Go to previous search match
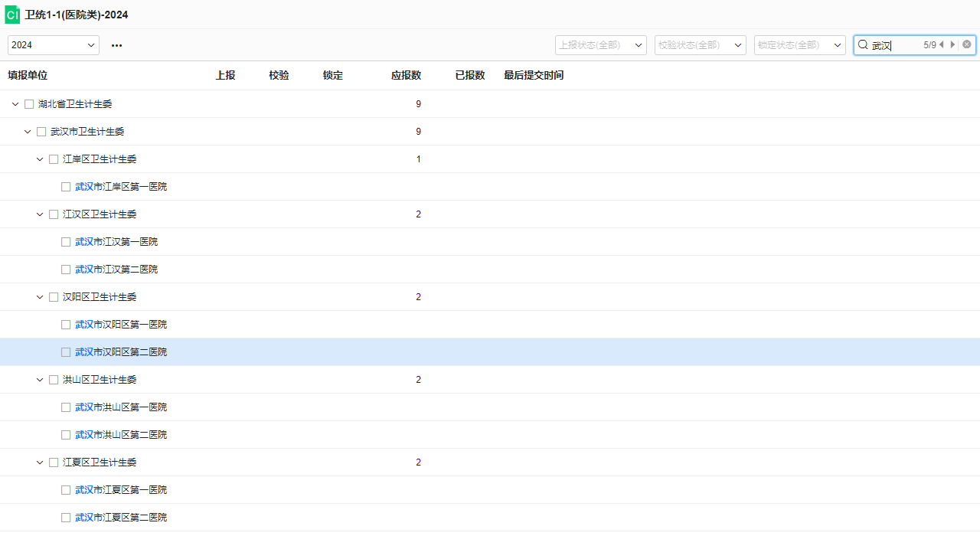Image resolution: width=980 pixels, height=536 pixels. (942, 44)
